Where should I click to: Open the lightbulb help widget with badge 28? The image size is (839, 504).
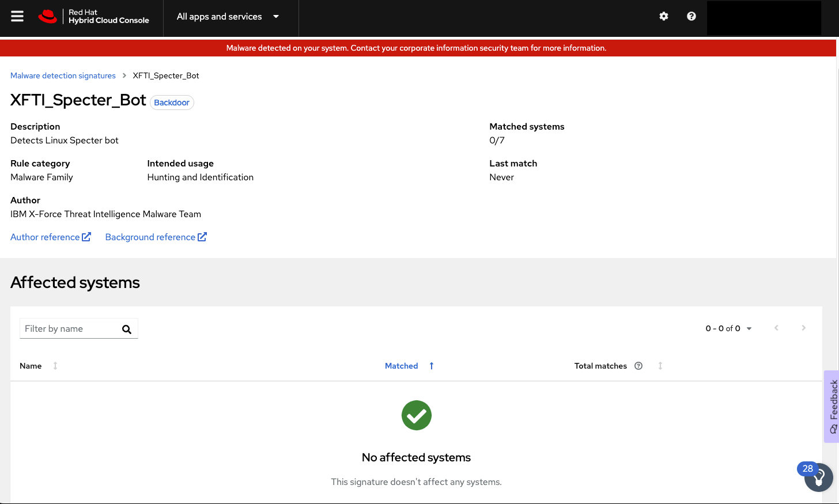tap(818, 478)
